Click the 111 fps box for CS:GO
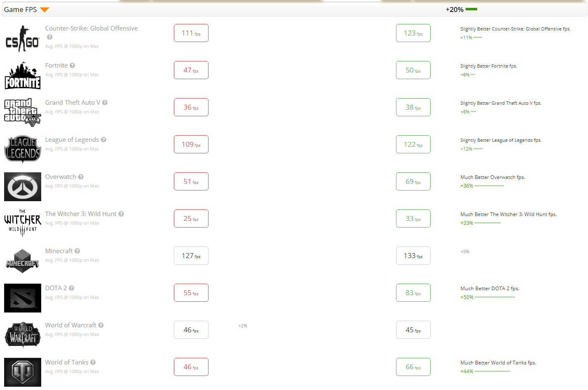Screen dimensions: 588x390 pos(191,33)
